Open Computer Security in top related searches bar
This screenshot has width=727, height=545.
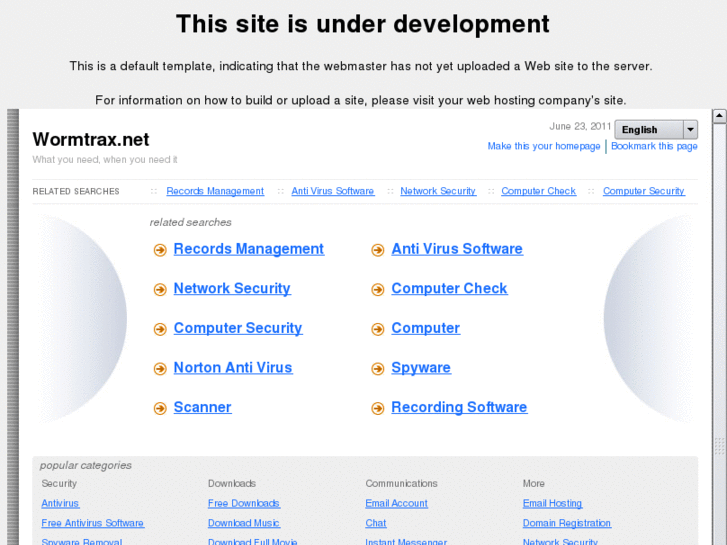click(644, 191)
